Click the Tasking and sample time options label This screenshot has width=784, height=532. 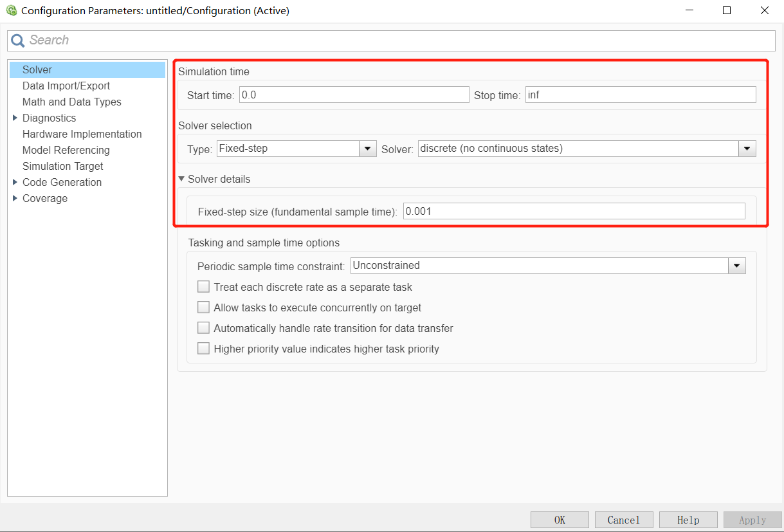coord(264,243)
